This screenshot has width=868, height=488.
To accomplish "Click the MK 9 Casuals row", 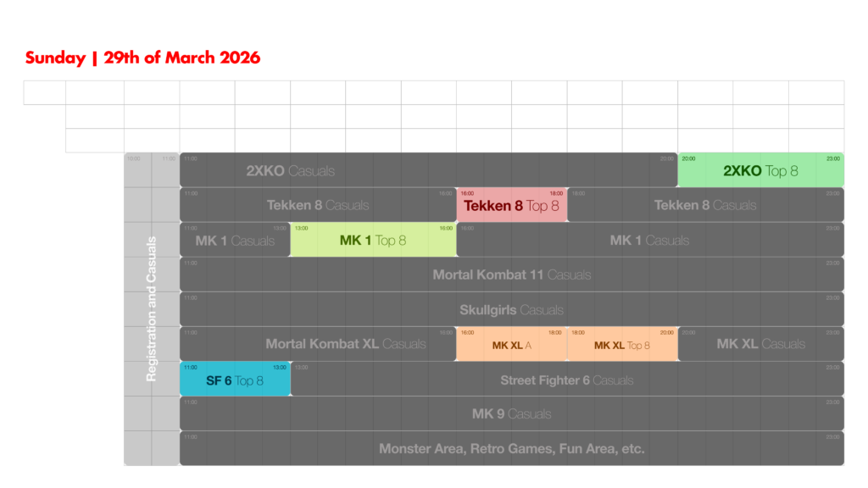I will point(511,414).
